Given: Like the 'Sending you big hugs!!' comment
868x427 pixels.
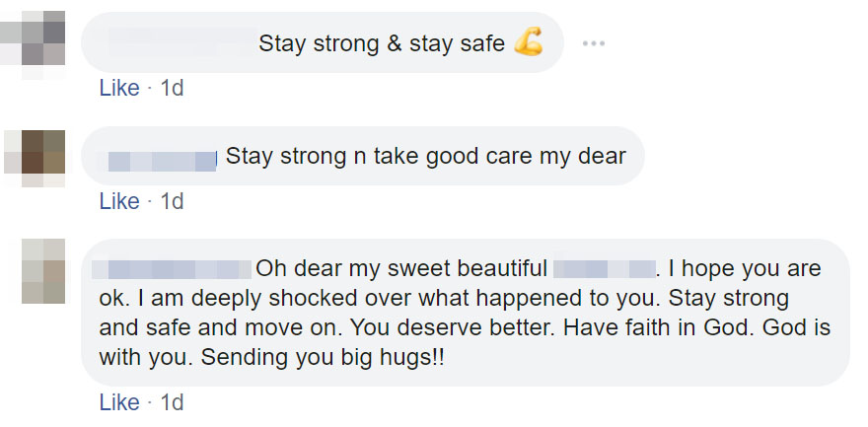Looking at the screenshot, I should [x=119, y=402].
